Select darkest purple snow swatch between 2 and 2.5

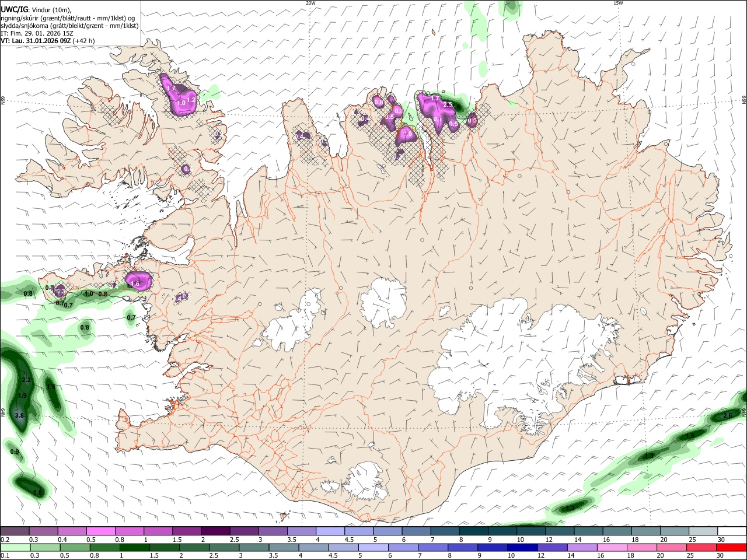pos(215,531)
